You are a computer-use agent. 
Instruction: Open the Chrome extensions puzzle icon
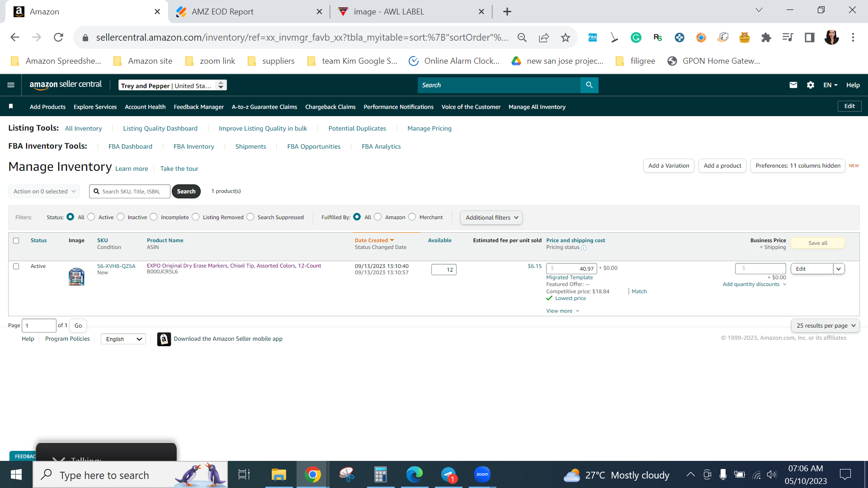[766, 38]
